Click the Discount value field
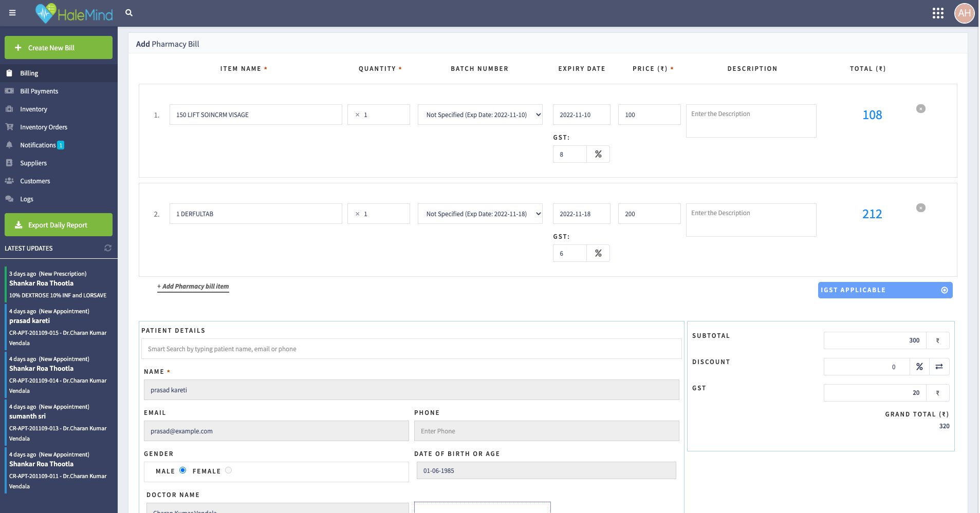The image size is (980, 513). 867,367
